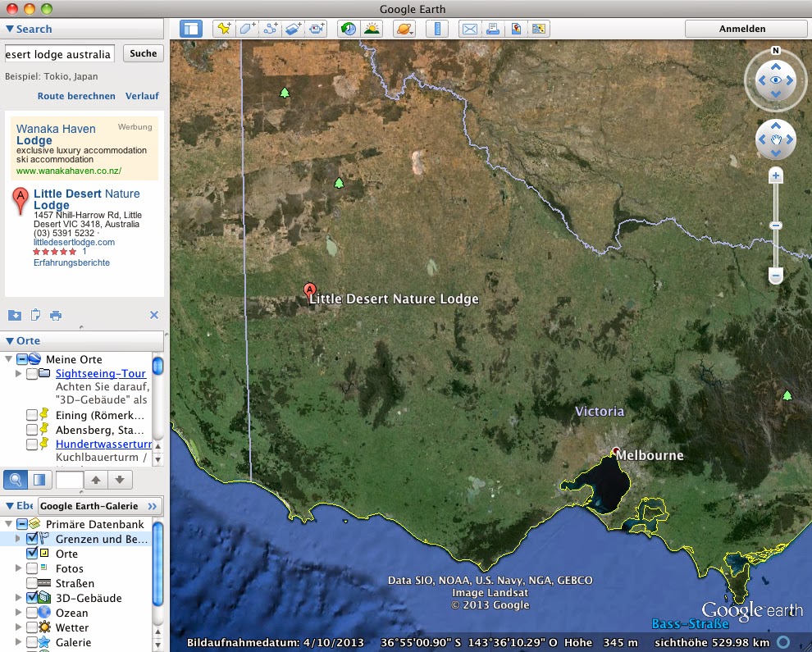Zoom in with the plus button
The height and width of the screenshot is (652, 812).
tap(775, 176)
